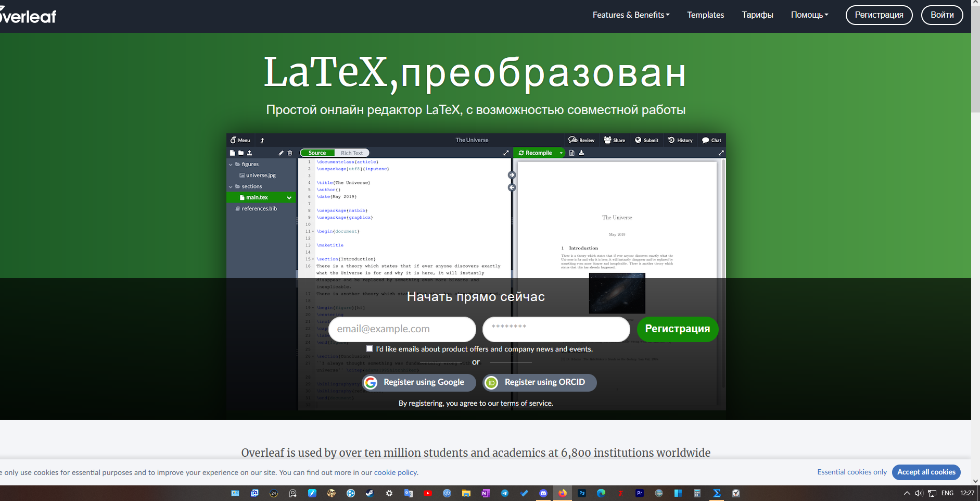Image resolution: width=980 pixels, height=501 pixels.
Task: Click the volume icon in system tray
Action: pos(919,493)
